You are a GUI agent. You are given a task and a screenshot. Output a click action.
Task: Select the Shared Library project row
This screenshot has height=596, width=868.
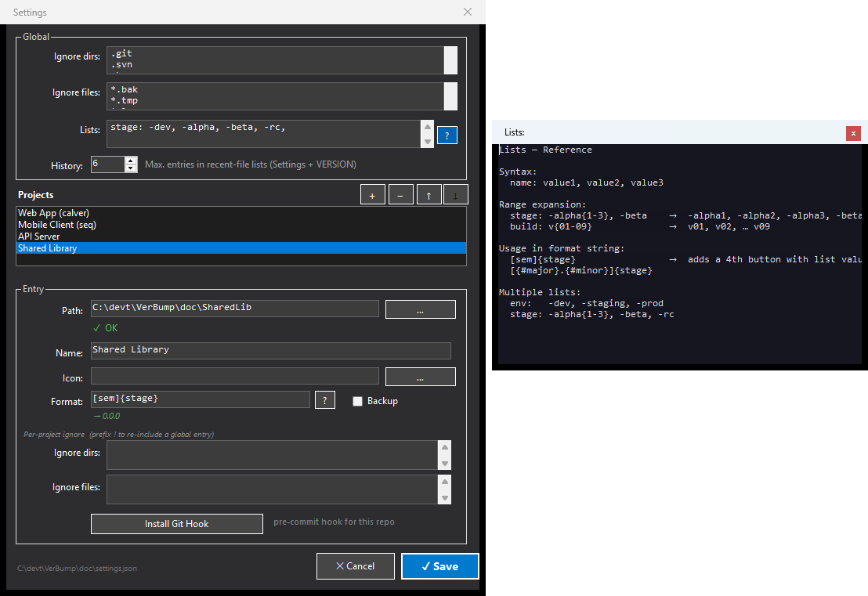coord(241,248)
